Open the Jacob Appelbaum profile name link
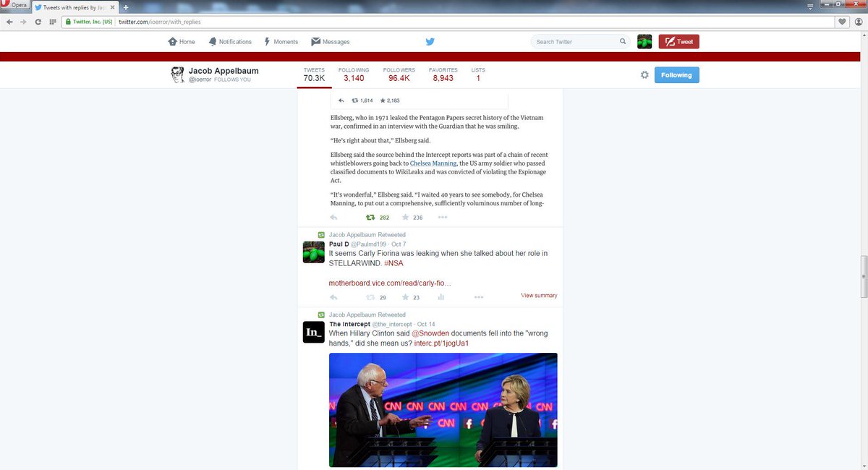 [224, 71]
